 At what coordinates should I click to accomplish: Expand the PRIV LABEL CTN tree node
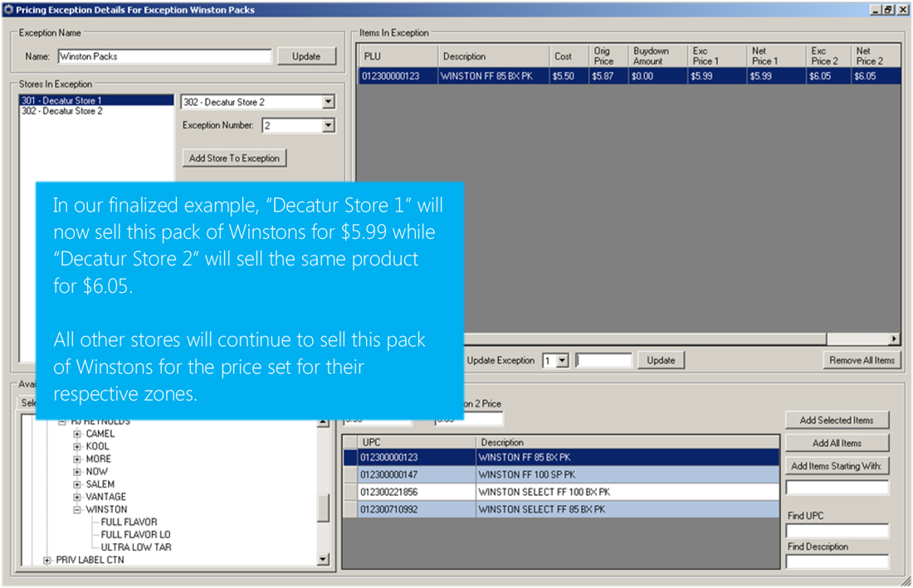point(47,560)
